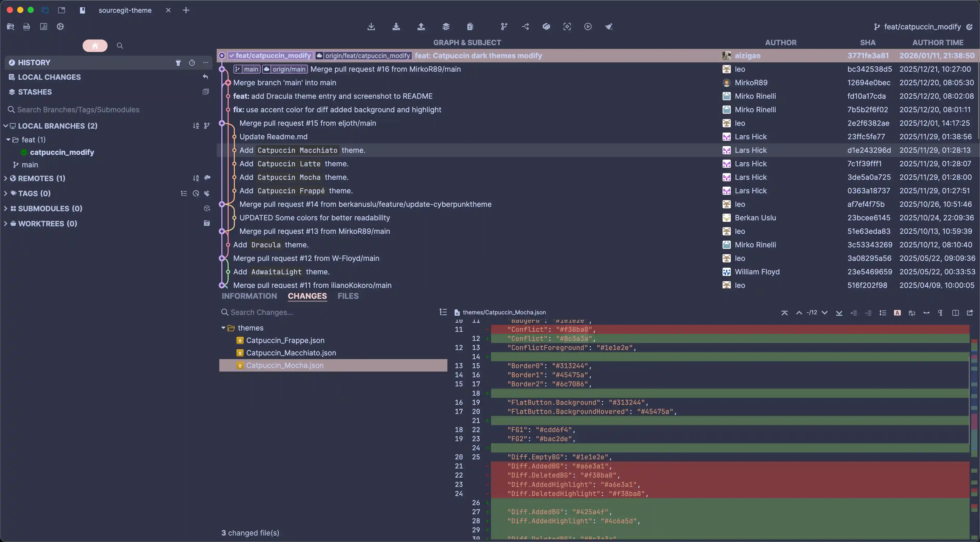The image size is (980, 542).
Task: Select the Catpuccin_Frappe.json changed file
Action: (285, 340)
